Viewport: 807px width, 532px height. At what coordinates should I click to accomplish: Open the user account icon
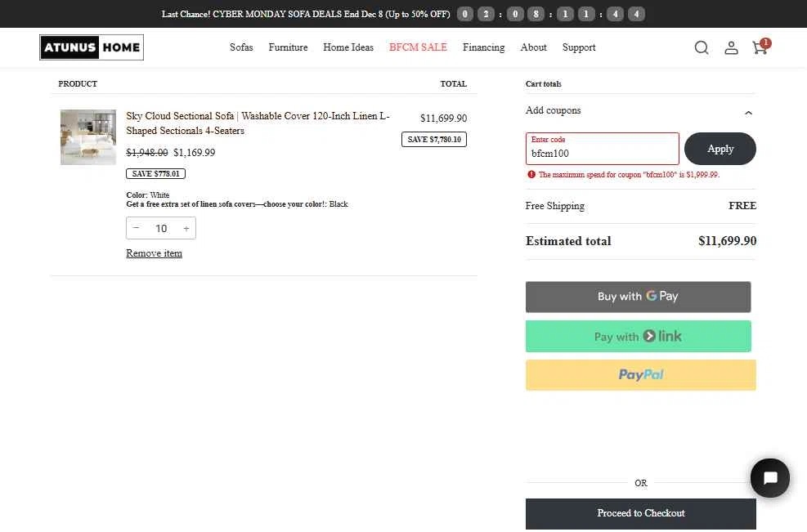[x=731, y=47]
